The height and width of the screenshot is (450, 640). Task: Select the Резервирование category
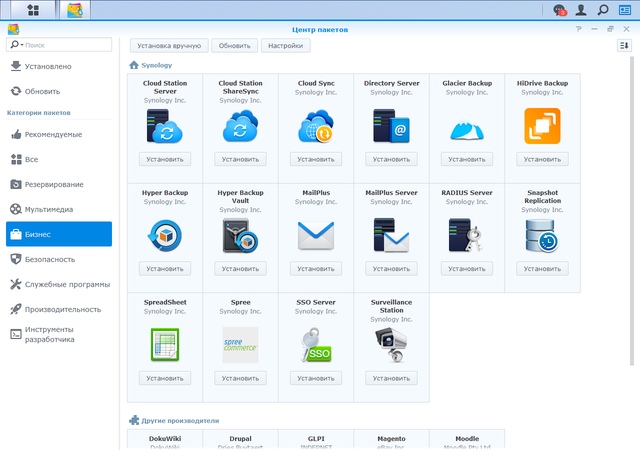click(59, 184)
